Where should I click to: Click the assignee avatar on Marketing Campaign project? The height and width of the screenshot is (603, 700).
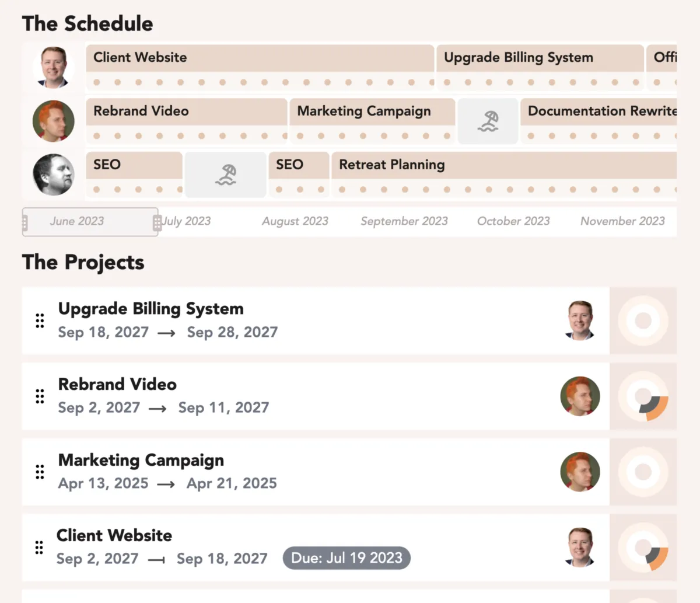pos(580,472)
